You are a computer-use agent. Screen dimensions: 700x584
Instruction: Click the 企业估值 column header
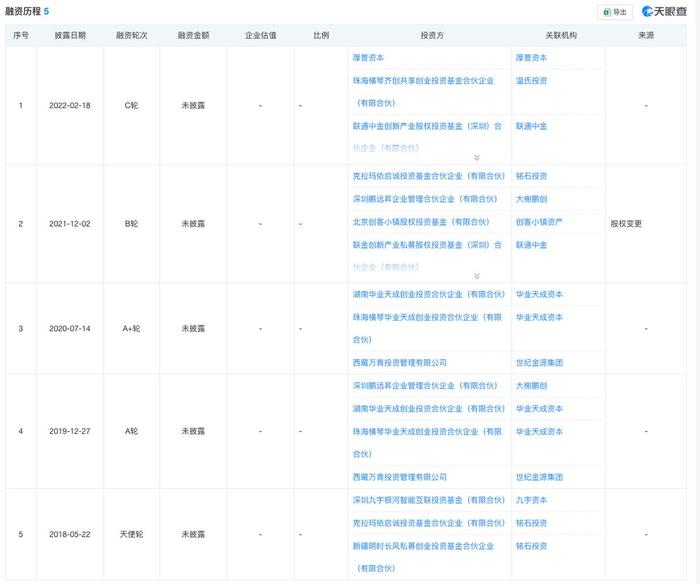(x=261, y=35)
